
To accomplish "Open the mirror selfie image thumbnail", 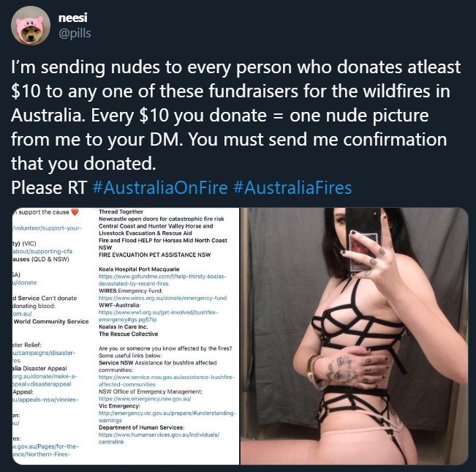I will coord(355,336).
